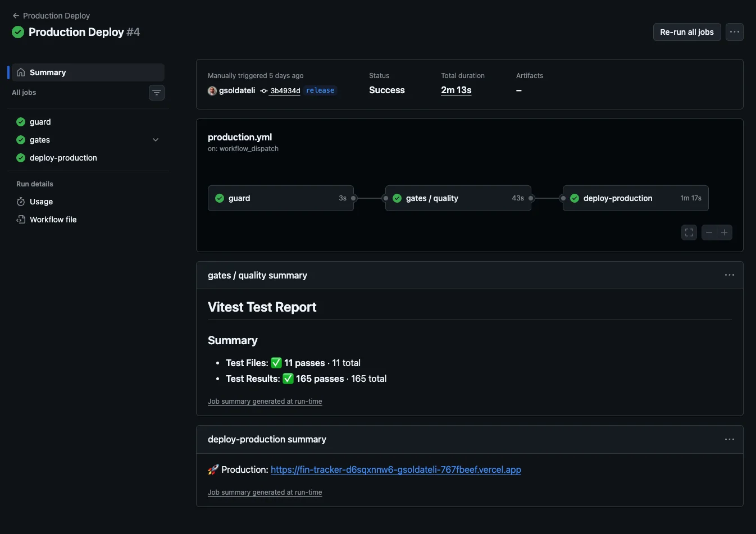Click the "43s" duration on gates node
This screenshot has width=756, height=534.
point(518,198)
